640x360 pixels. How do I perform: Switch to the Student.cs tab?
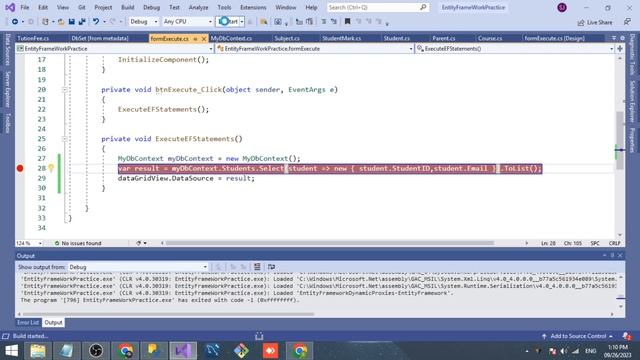(x=396, y=38)
